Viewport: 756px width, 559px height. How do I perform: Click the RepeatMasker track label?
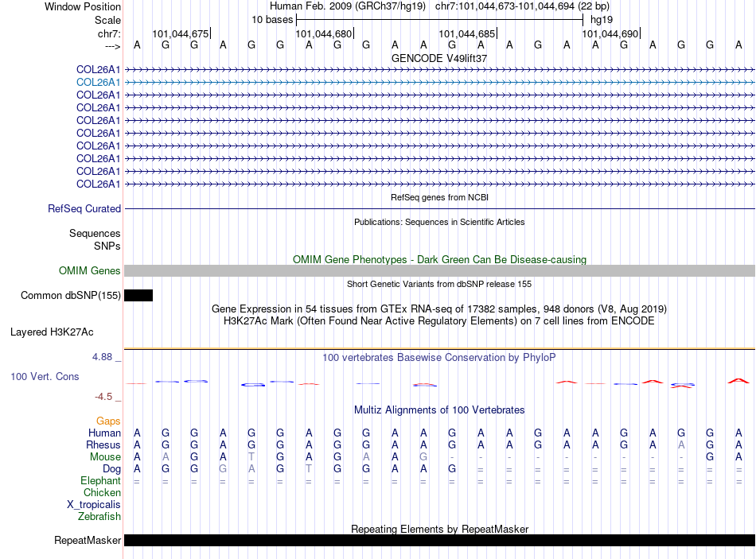pyautogui.click(x=88, y=541)
